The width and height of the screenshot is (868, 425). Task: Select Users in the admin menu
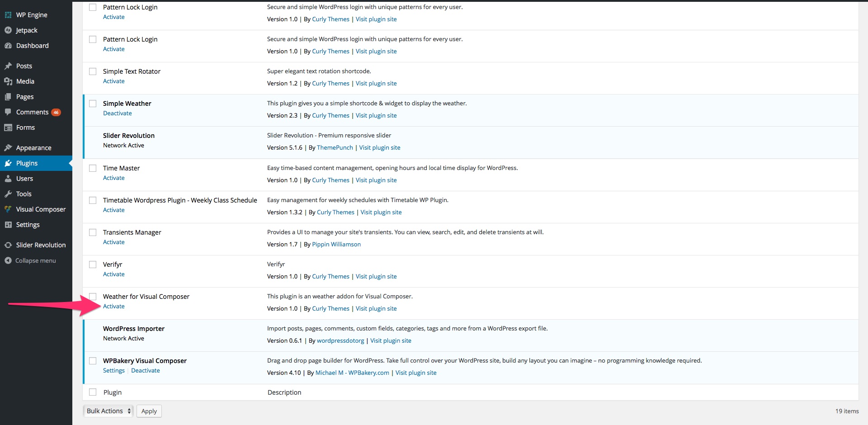24,179
